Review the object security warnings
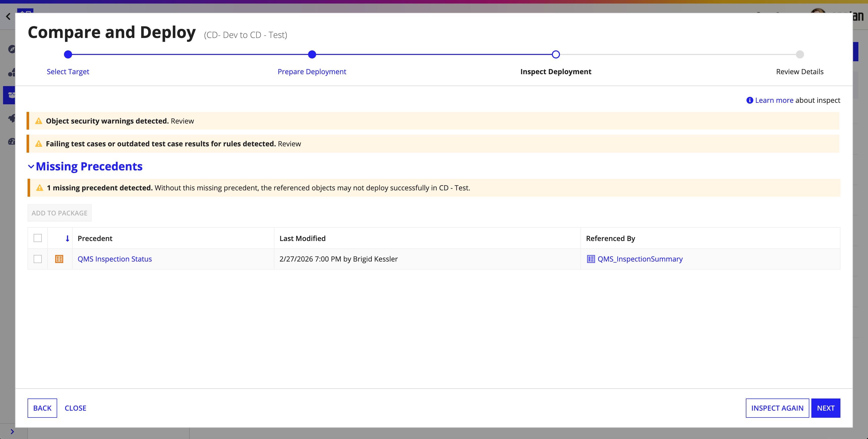Screen dimensions: 868x439 point(182,121)
